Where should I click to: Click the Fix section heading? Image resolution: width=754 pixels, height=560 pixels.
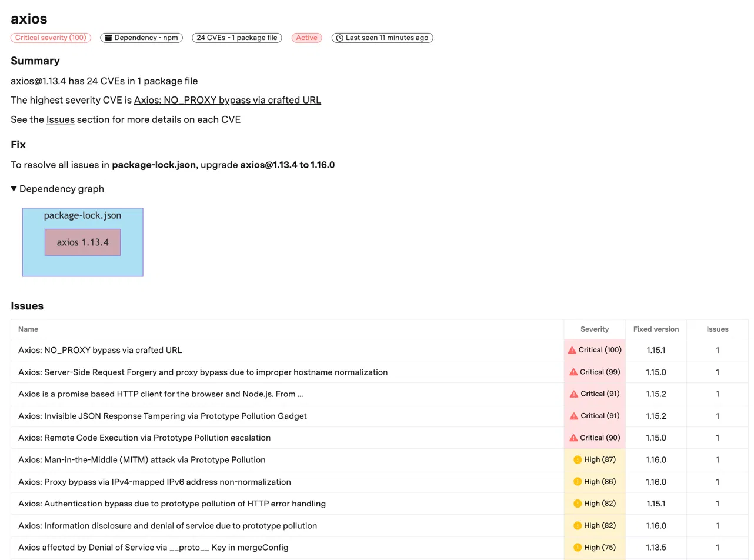pos(18,145)
